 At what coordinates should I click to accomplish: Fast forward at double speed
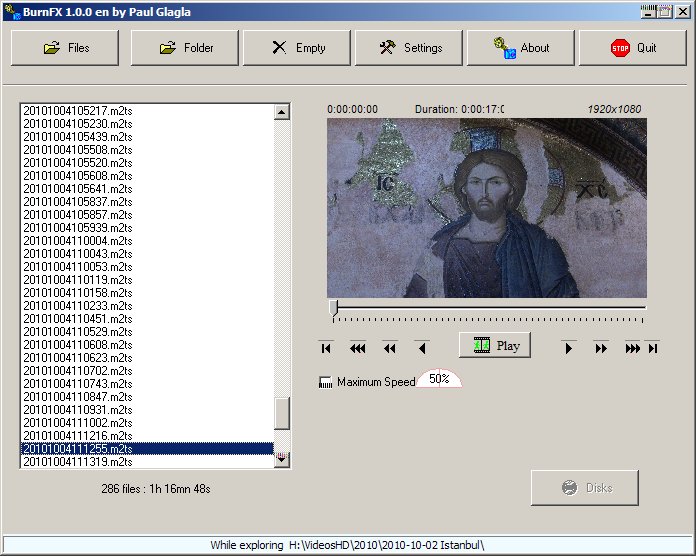(x=601, y=348)
